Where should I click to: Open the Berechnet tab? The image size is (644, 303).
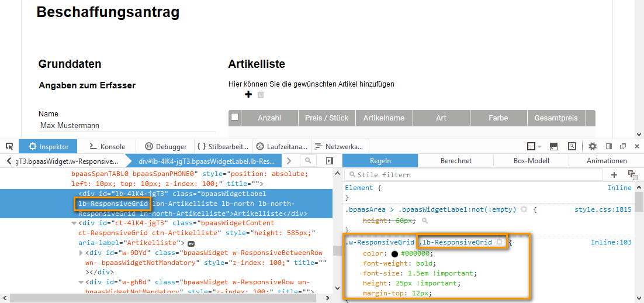[x=456, y=161]
